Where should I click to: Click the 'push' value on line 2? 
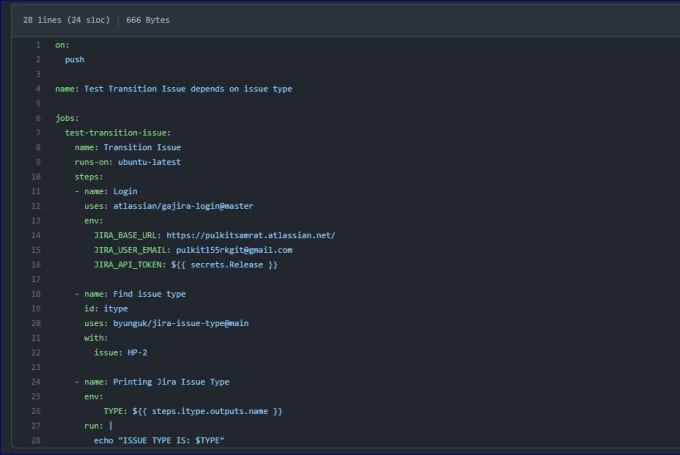pos(75,60)
